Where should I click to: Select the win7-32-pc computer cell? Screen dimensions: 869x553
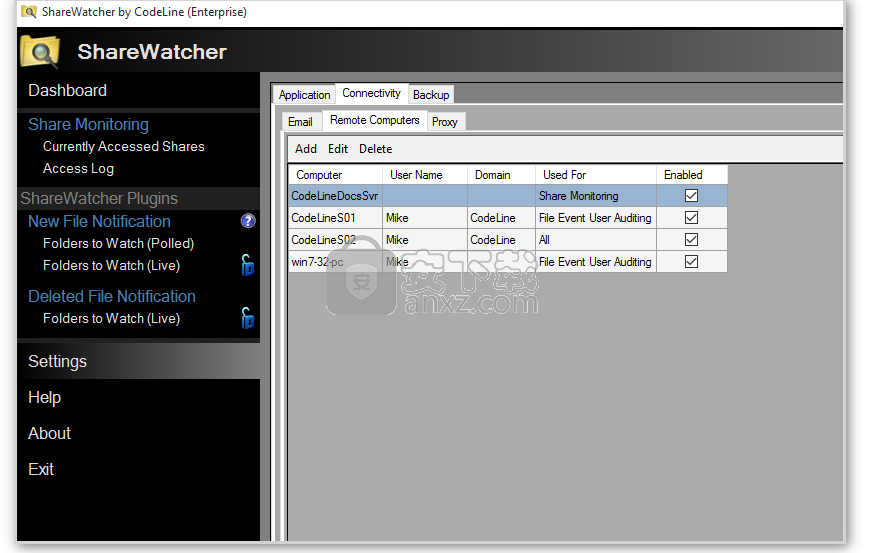point(335,262)
